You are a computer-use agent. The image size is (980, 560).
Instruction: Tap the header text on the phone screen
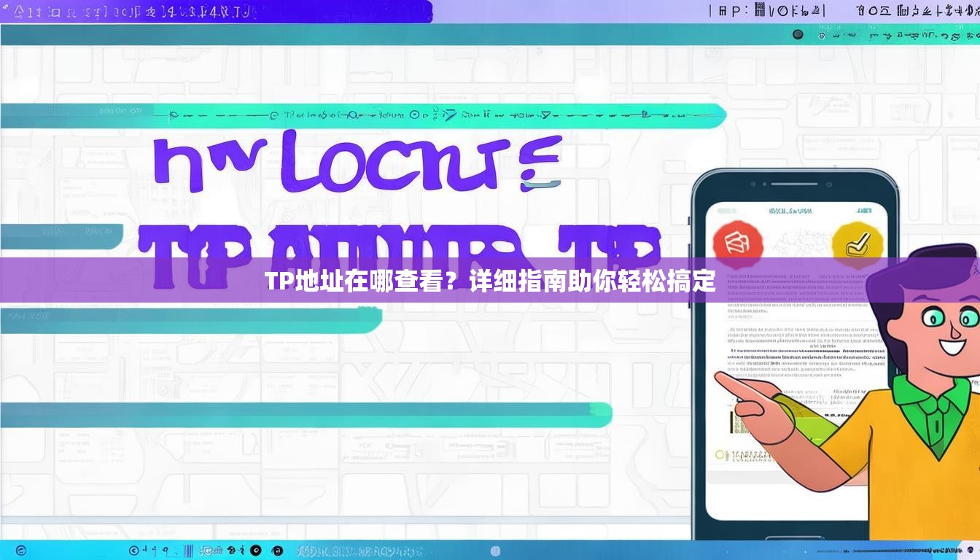[x=790, y=211]
